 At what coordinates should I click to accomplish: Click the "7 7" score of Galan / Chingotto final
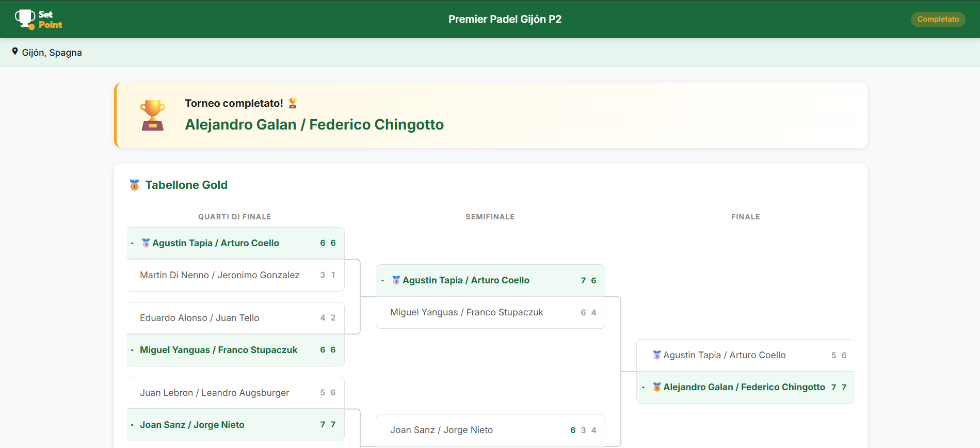pyautogui.click(x=839, y=387)
